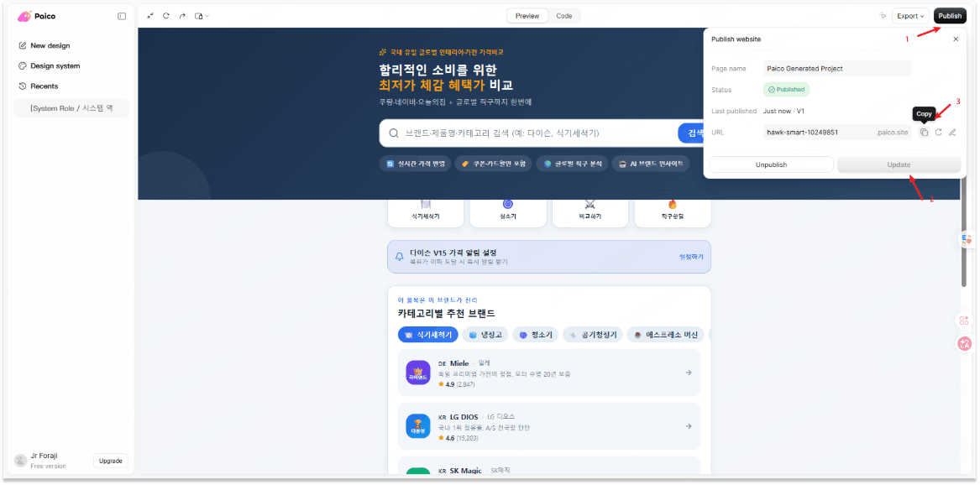
Task: Click the pink grid extension icon on right
Action: tap(964, 321)
